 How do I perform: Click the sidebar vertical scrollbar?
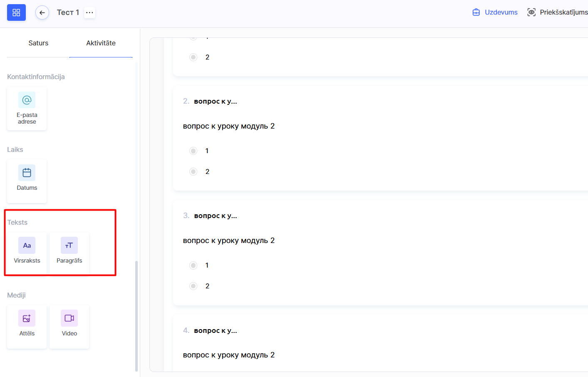[x=136, y=315]
